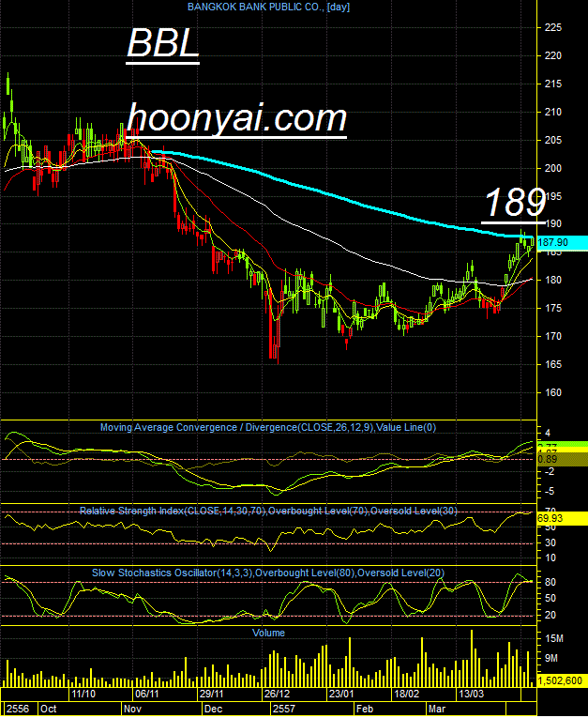Select the stochastics scale value 20
The image size is (588, 718).
point(550,616)
